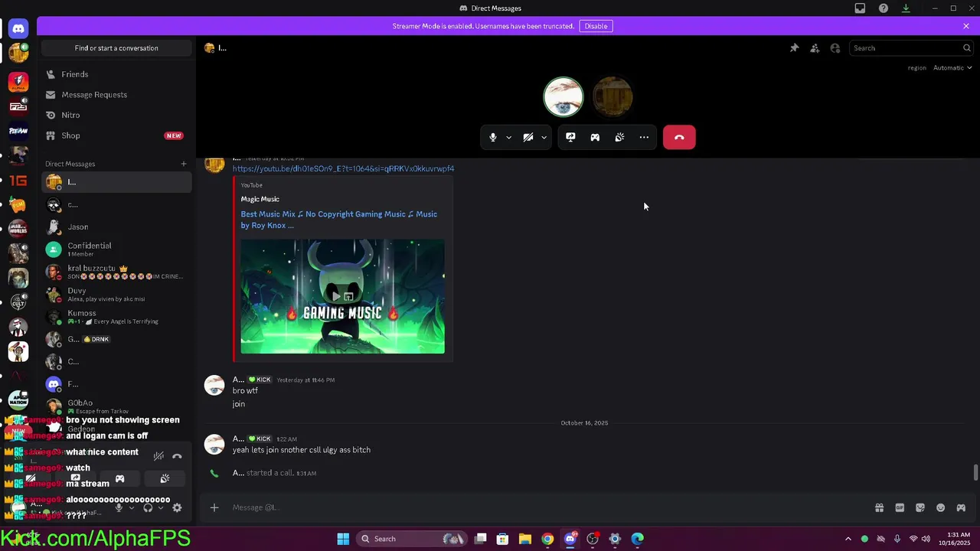Viewport: 980px width, 551px height.
Task: Open the Duvy direct message
Action: [x=116, y=295]
